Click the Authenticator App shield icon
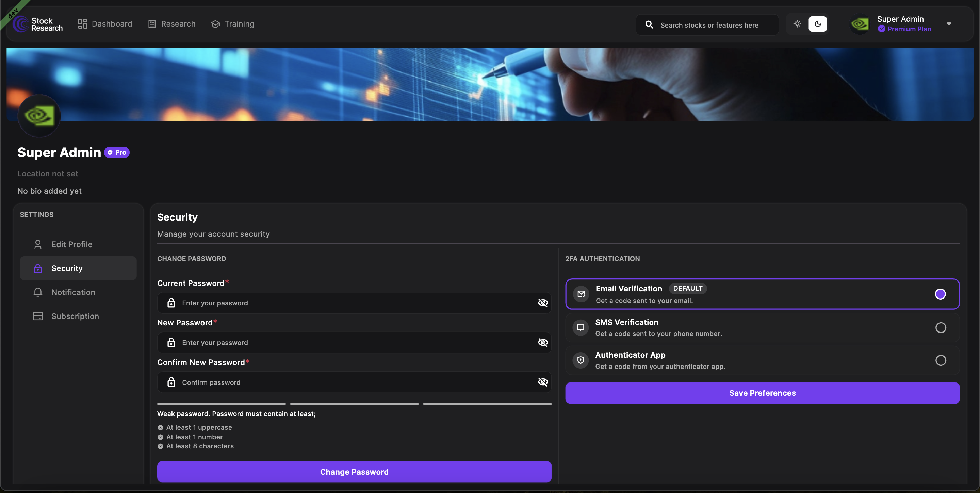The image size is (980, 493). pyautogui.click(x=581, y=360)
